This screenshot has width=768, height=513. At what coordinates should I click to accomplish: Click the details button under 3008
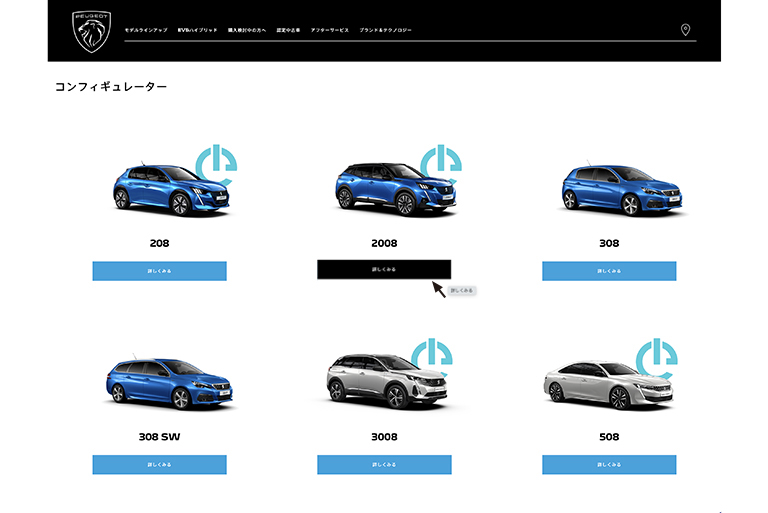click(384, 464)
